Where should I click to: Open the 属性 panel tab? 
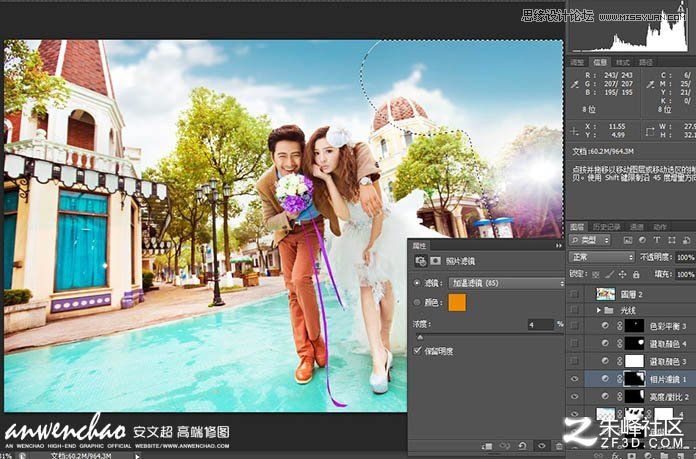point(419,245)
